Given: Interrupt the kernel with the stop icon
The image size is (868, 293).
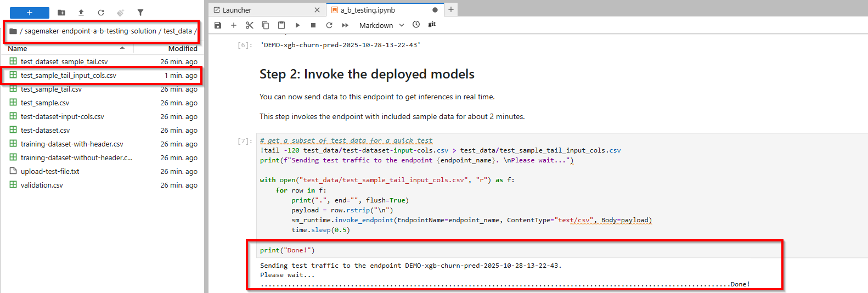Looking at the screenshot, I should click(x=313, y=25).
